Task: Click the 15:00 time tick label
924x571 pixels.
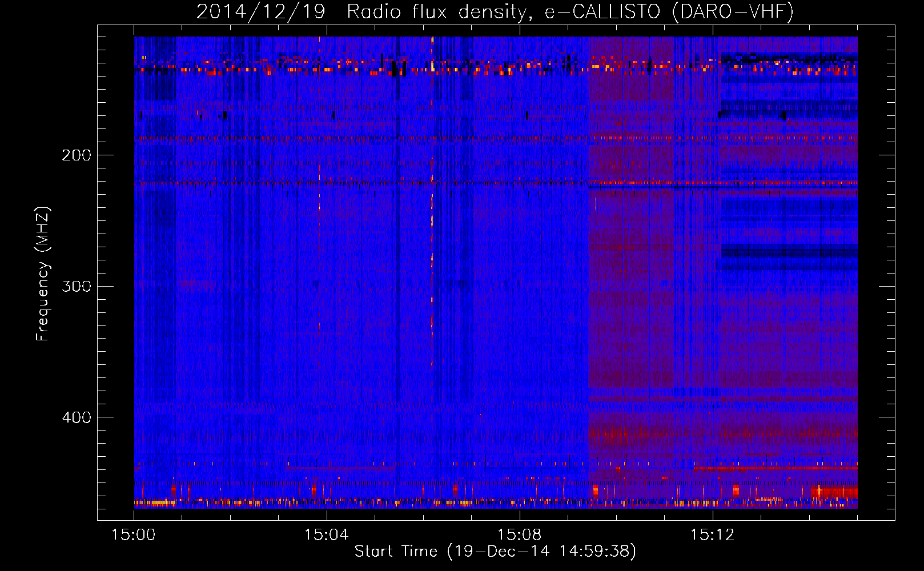Action: (x=134, y=535)
